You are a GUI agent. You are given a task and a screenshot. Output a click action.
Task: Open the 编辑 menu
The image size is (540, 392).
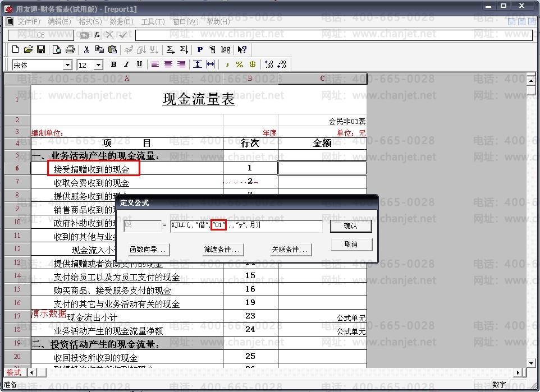[x=60, y=22]
